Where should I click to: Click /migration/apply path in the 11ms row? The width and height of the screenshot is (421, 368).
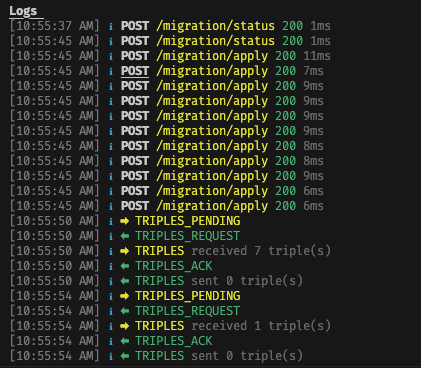coord(212,56)
